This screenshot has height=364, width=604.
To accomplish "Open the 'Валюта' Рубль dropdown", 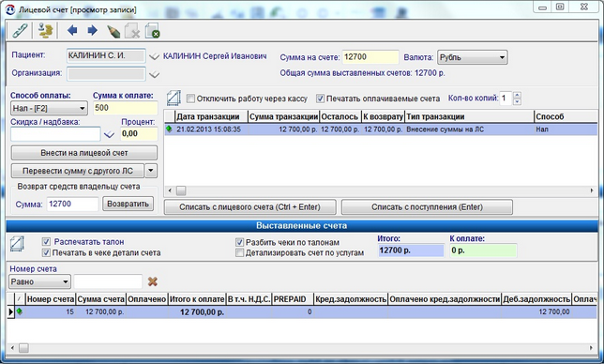I will (x=473, y=57).
